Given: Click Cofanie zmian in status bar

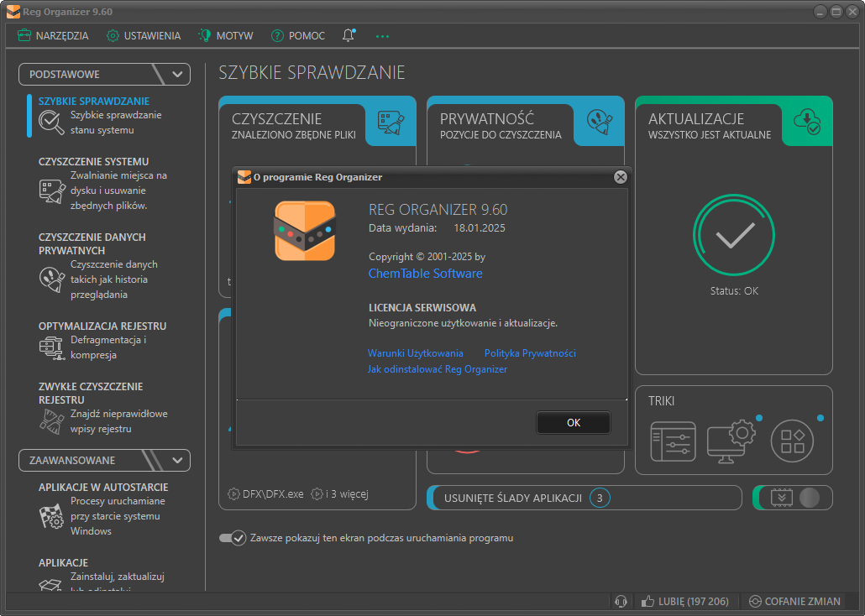Looking at the screenshot, I should pos(795,601).
